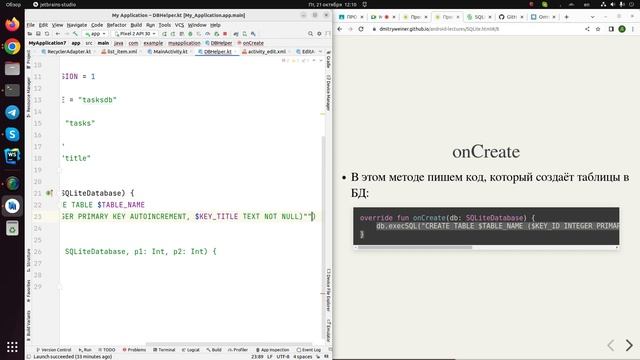Open the File menu

coord(31,25)
